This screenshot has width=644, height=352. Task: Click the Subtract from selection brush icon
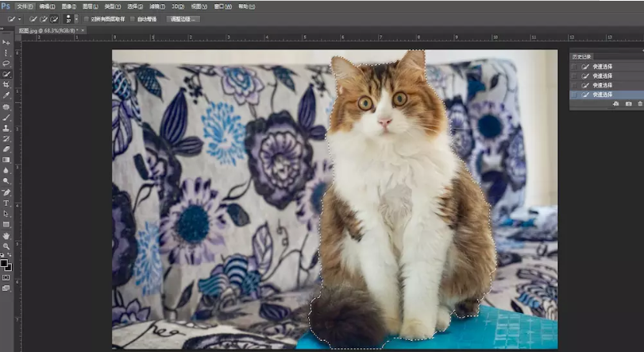coord(54,18)
